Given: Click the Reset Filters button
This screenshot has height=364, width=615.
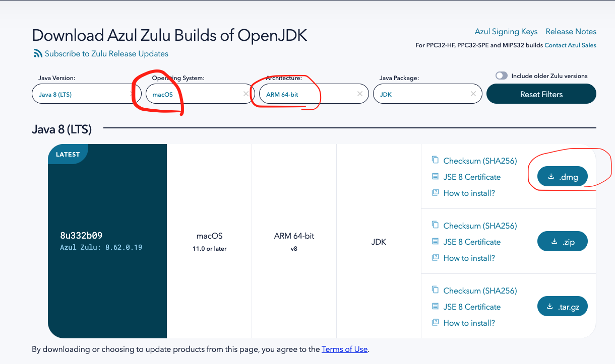Looking at the screenshot, I should [x=541, y=94].
